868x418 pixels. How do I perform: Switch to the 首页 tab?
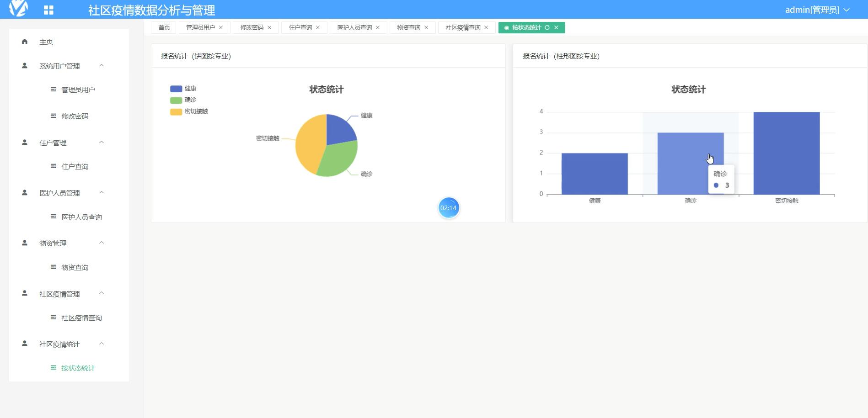tap(163, 27)
